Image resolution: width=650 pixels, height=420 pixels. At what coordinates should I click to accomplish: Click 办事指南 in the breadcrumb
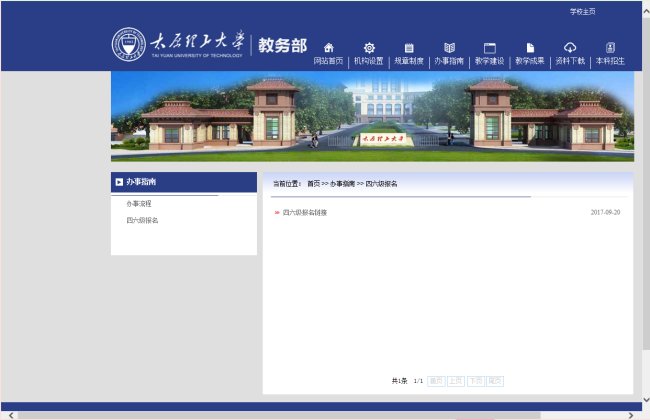[x=342, y=183]
